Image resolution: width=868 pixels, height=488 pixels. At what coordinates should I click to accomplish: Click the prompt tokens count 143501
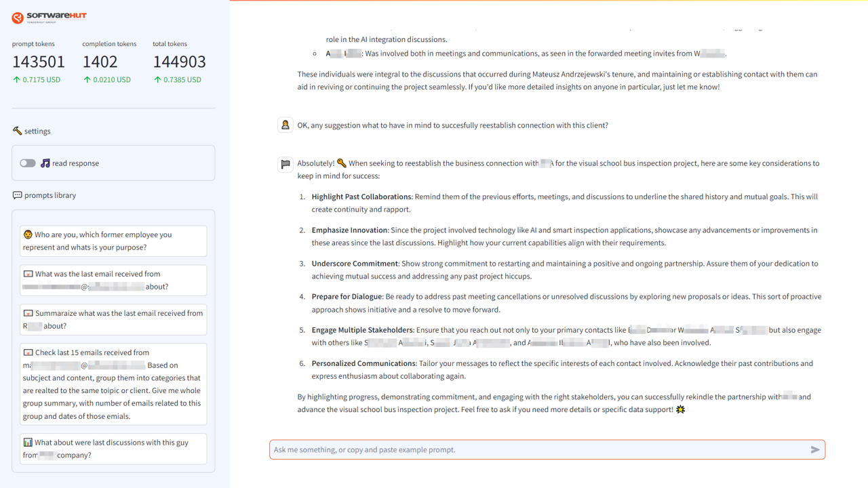[39, 62]
